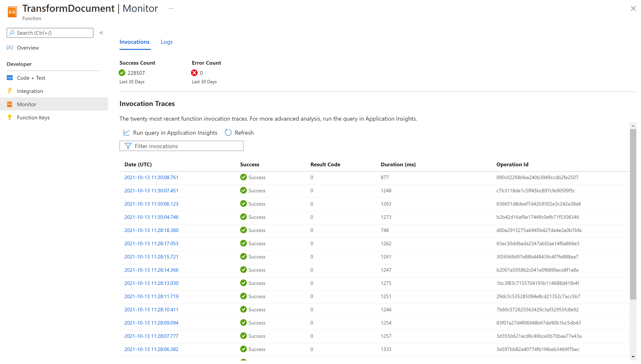Select the Invocations tab
Screen dimensions: 641x364
134,42
